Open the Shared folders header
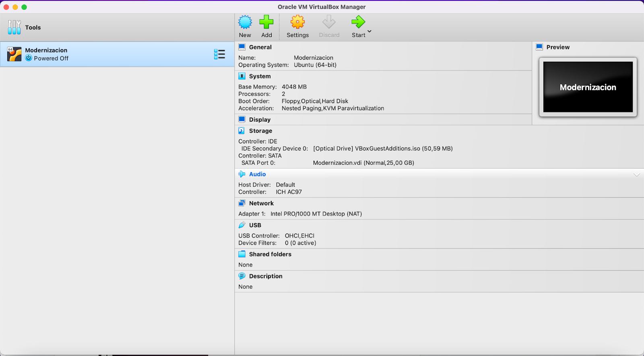Viewport: 644px width, 356px height. 270,254
